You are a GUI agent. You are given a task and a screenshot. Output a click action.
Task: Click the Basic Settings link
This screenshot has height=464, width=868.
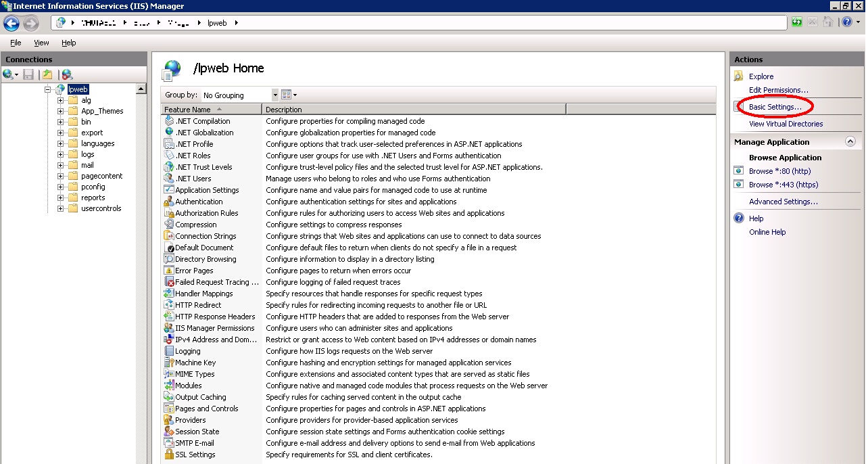coord(775,107)
